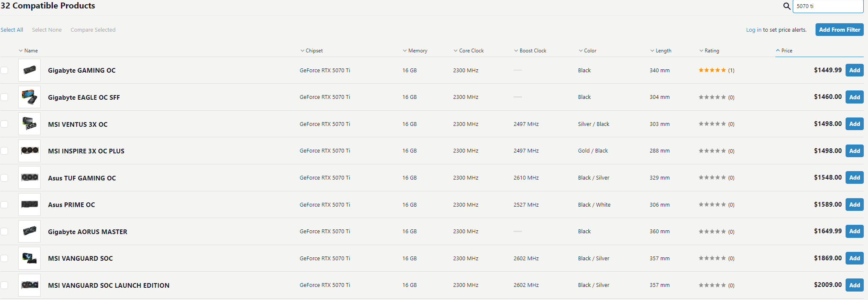Click the star rating for Gigabyte GAMING OC

(x=712, y=70)
